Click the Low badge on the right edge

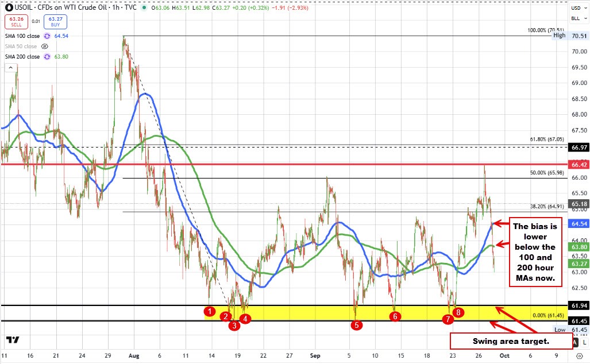[560, 330]
